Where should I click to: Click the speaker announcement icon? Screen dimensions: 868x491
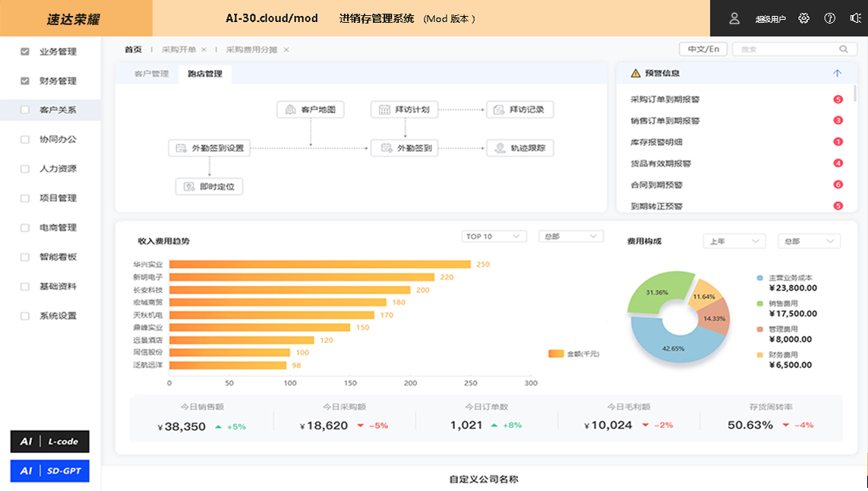pos(855,18)
